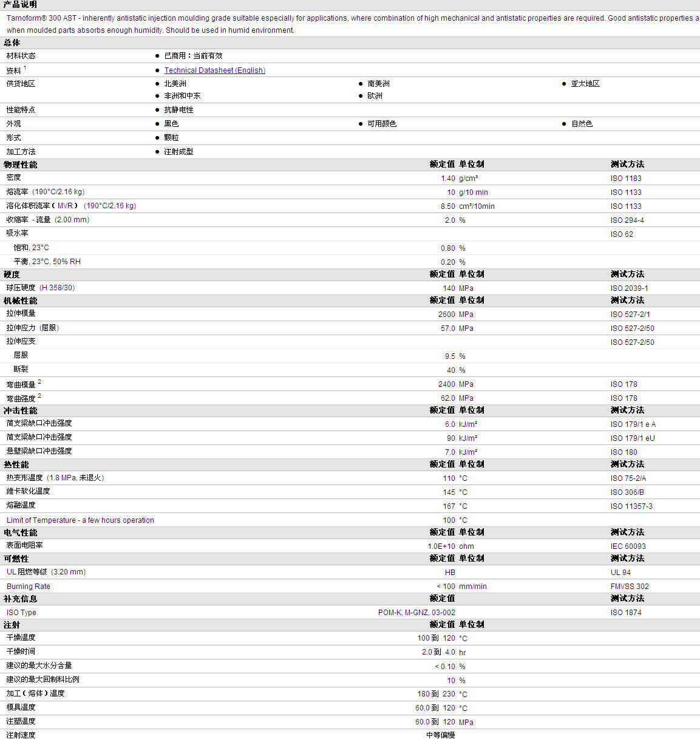
Task: Click the 物理性能 section header
Action: tap(20, 165)
